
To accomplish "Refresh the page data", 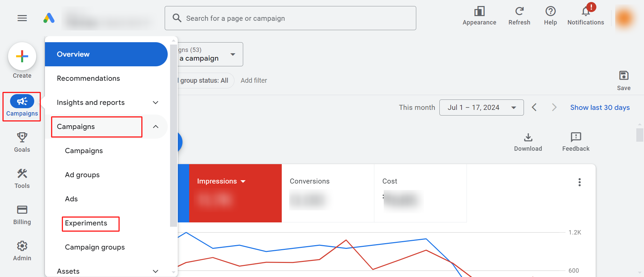I will 519,16.
